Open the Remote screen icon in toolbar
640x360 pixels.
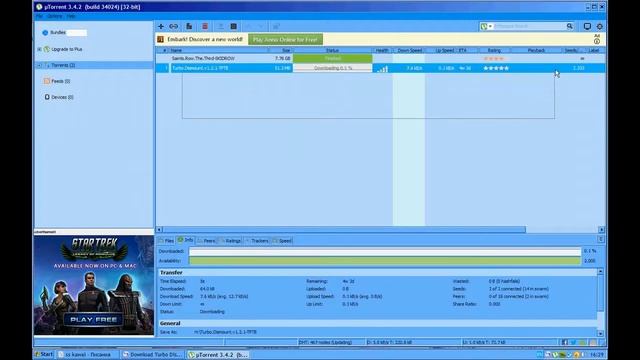point(587,26)
